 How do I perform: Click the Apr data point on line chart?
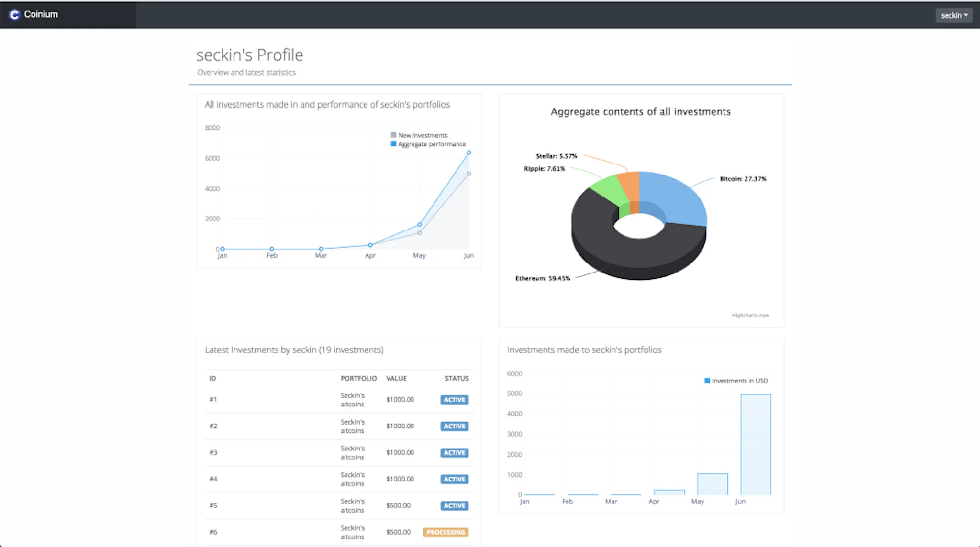click(x=370, y=245)
